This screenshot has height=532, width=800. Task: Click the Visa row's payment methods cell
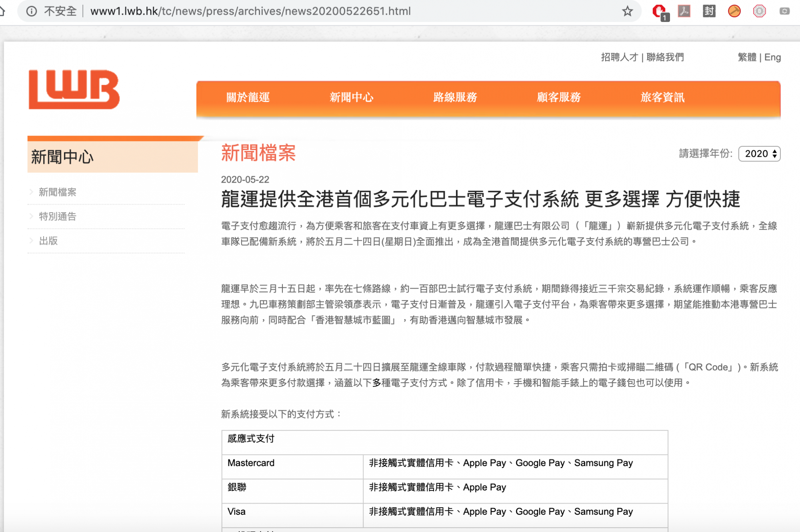516,516
